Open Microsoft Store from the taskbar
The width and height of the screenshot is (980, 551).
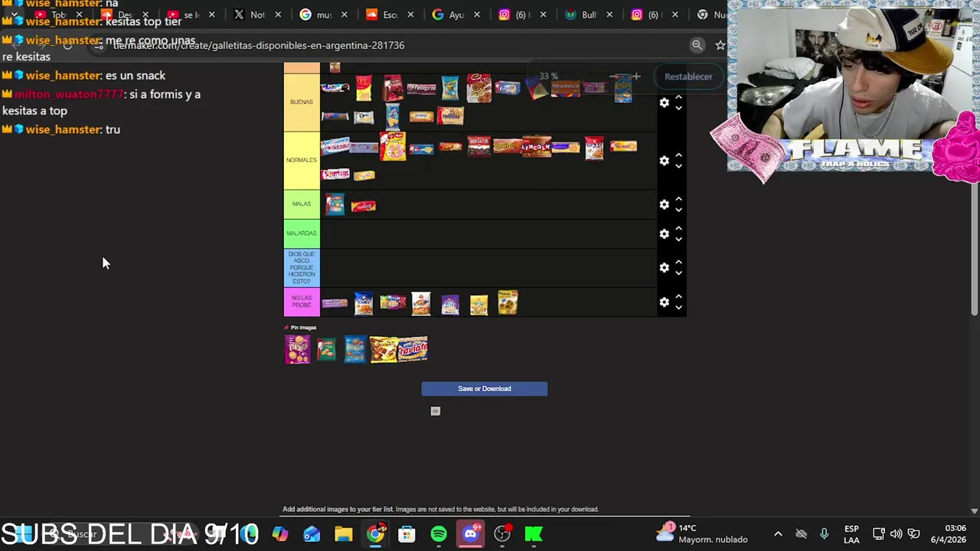click(x=407, y=533)
